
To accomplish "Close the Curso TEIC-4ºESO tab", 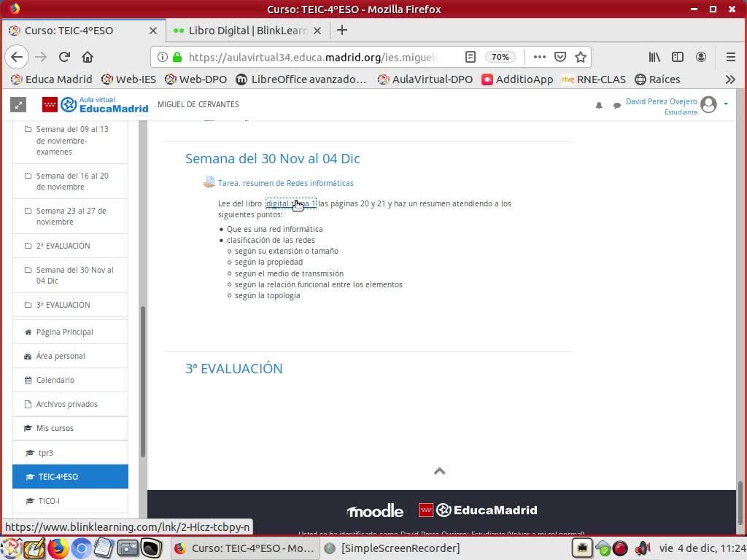I will pyautogui.click(x=153, y=31).
